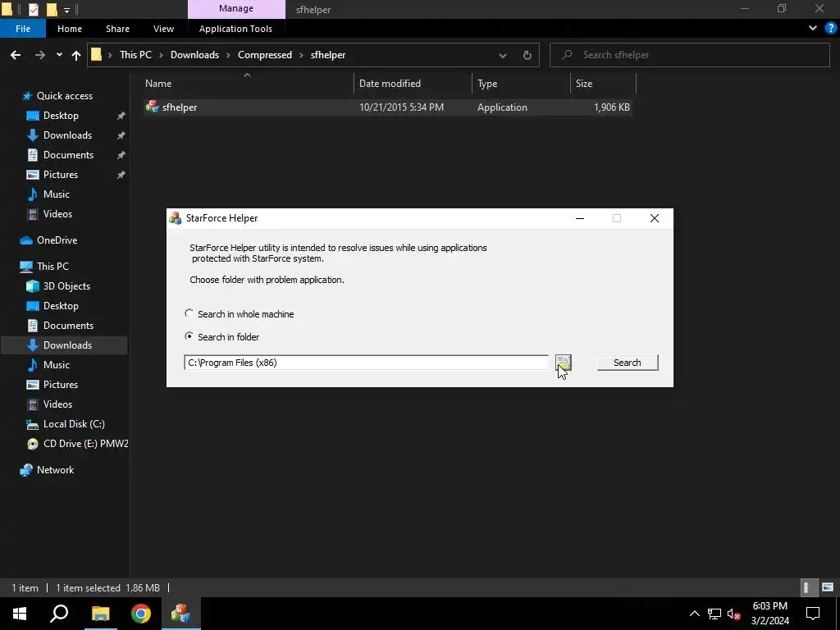Open the Application Tools tab
Viewport: 840px width, 630px height.
pos(235,29)
